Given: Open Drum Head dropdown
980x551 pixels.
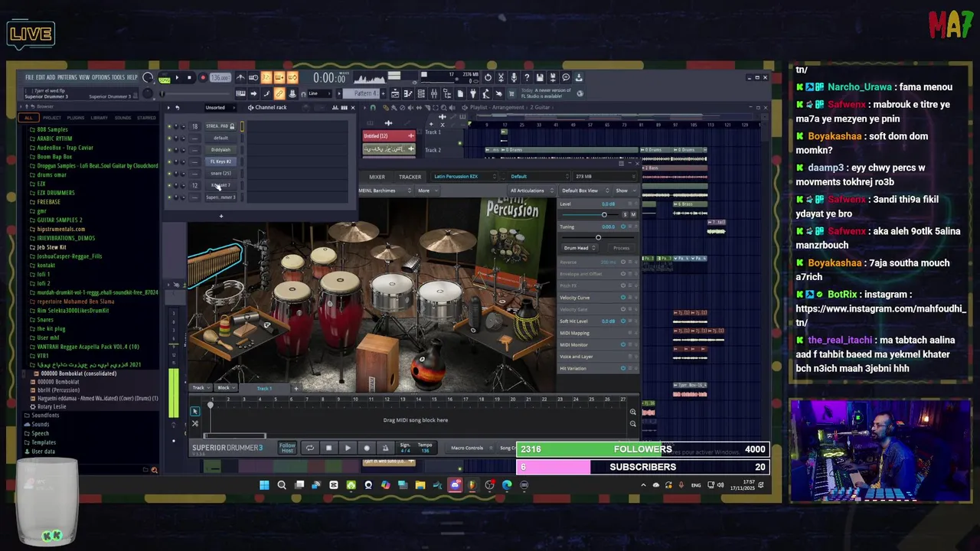Looking at the screenshot, I should click(580, 248).
